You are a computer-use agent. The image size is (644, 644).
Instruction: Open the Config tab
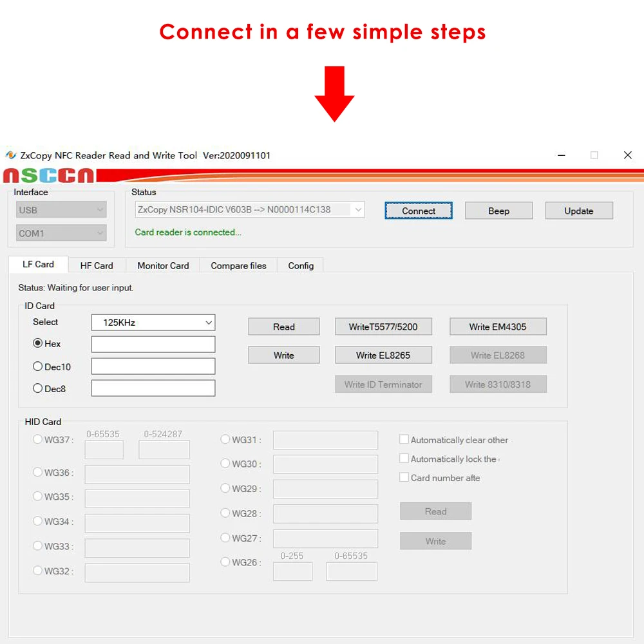tap(301, 266)
